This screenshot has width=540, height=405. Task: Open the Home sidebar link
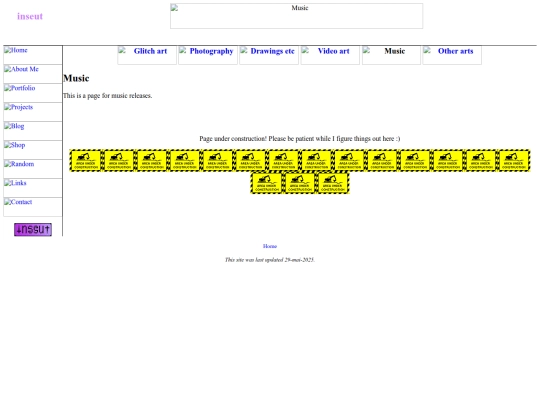[x=33, y=55]
